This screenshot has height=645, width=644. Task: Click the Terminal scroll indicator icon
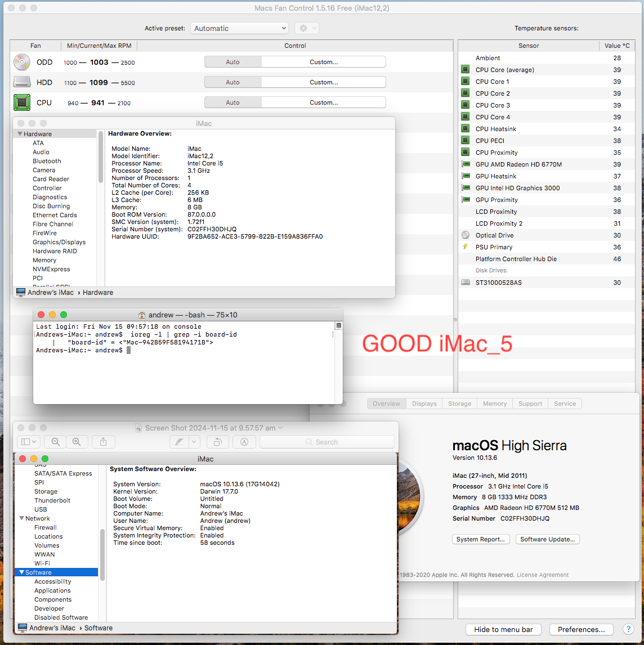tap(339, 325)
